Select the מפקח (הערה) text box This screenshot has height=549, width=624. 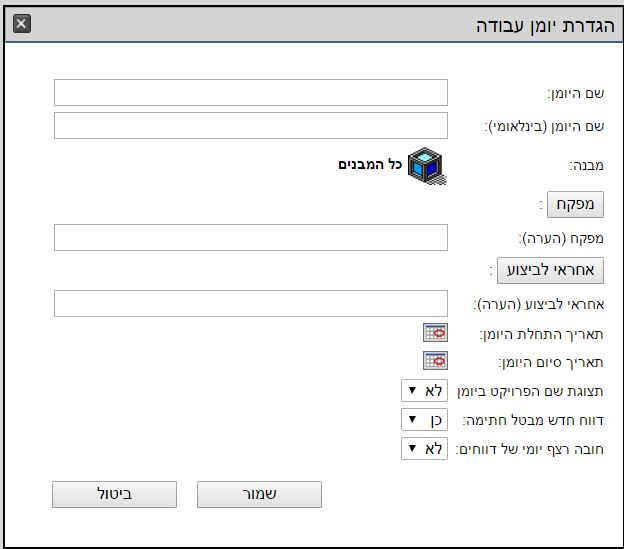(251, 238)
